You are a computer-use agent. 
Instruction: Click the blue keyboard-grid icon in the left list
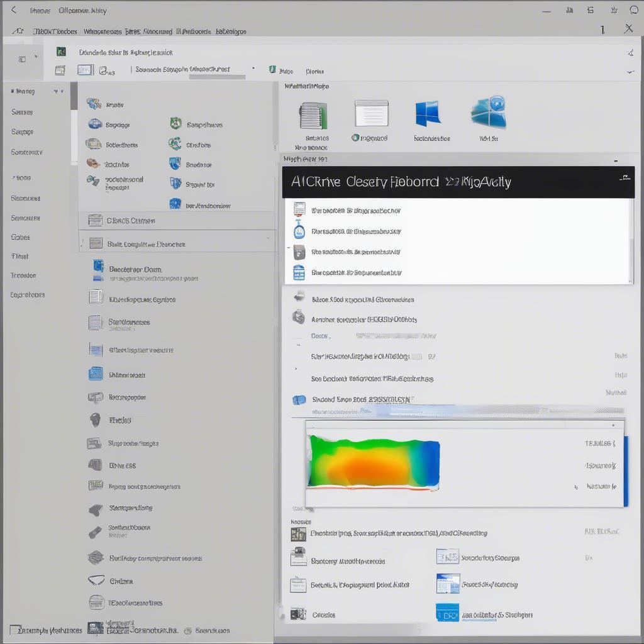96,374
